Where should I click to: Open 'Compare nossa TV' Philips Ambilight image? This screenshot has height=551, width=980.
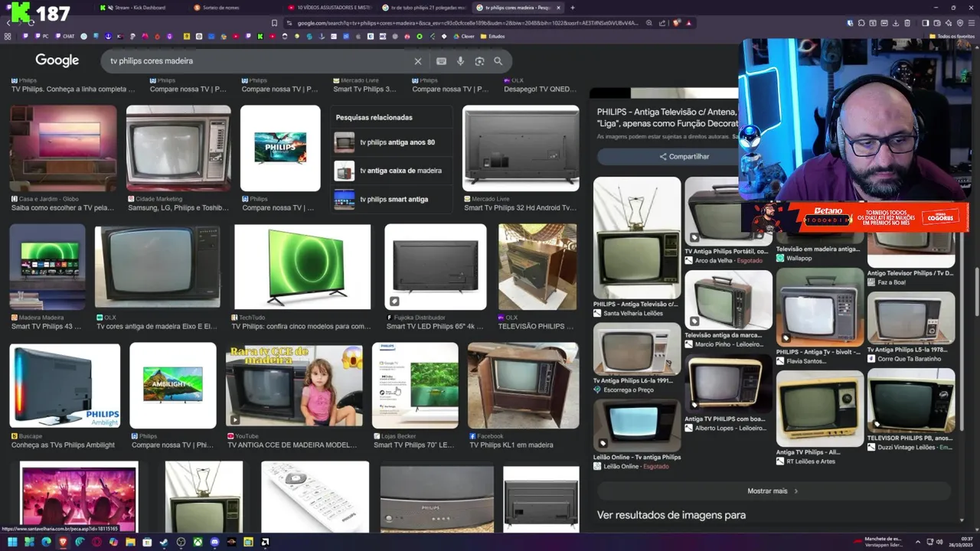(x=173, y=386)
